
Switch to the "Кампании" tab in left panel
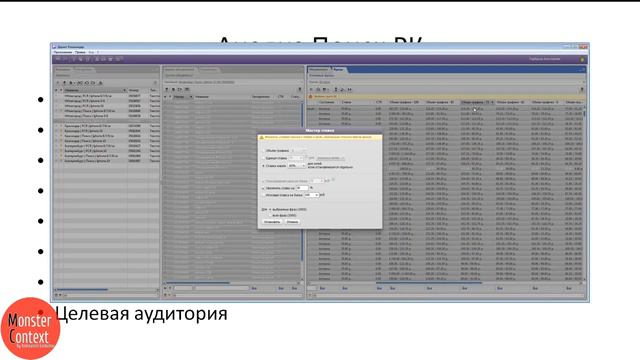tap(63, 69)
